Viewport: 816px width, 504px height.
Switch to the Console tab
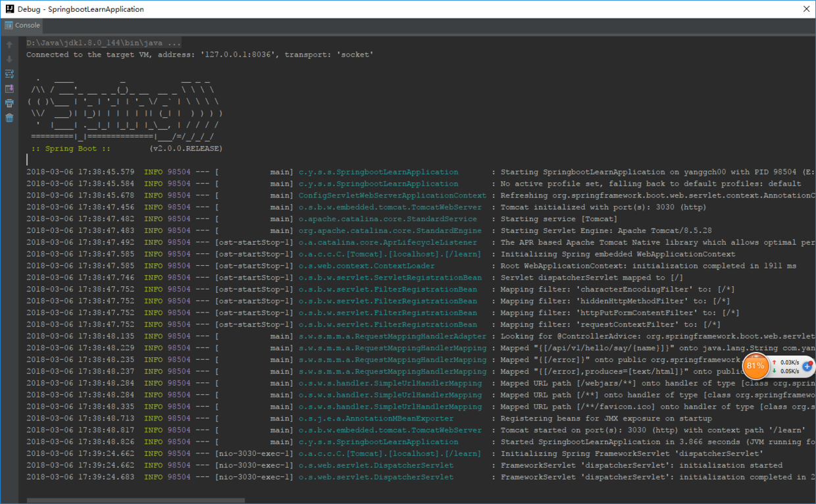coord(22,26)
